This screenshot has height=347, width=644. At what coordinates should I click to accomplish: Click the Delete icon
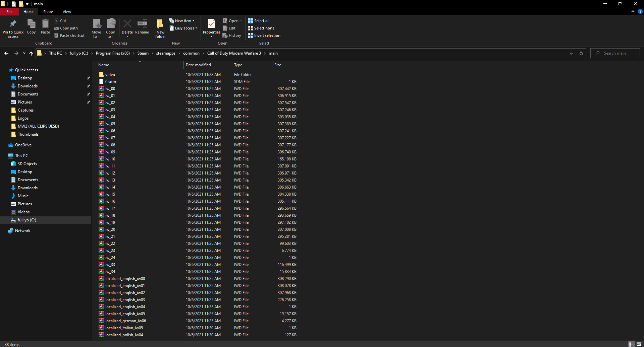coord(127,27)
